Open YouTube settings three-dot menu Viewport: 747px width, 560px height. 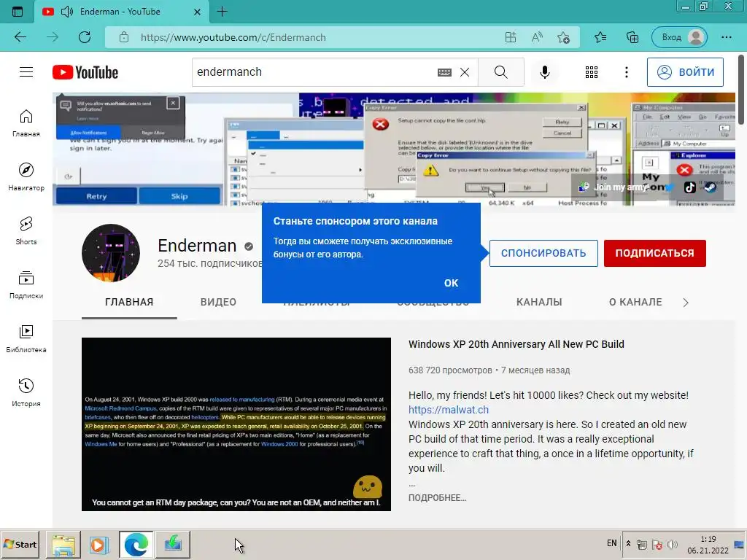point(627,72)
